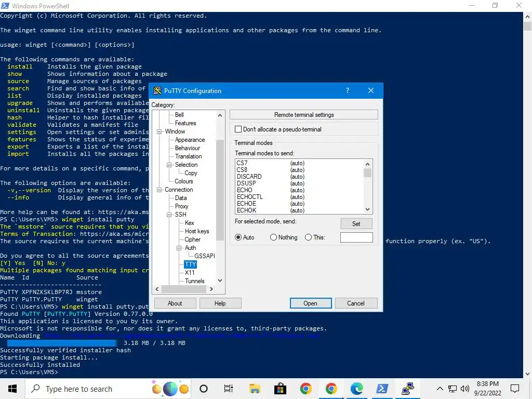Open Cortana circle icon on taskbar
This screenshot has width=532, height=399.
pyautogui.click(x=204, y=389)
